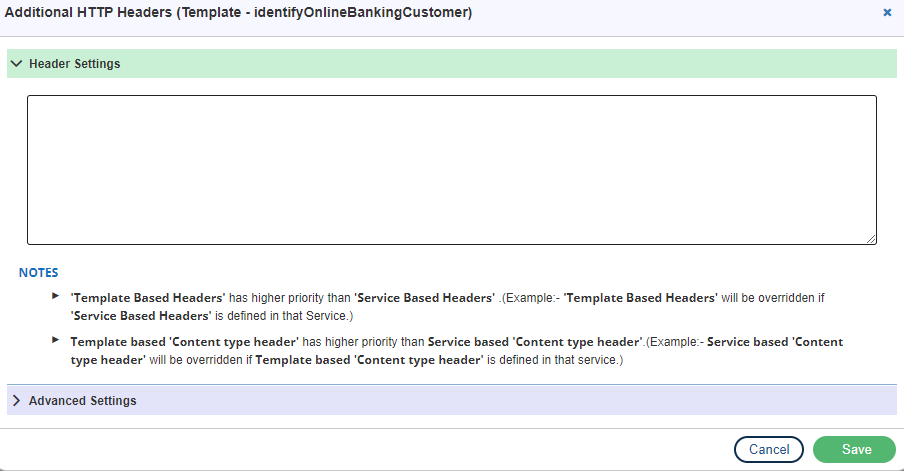Screen dimensions: 904x471
Task: Save the additional HTTP headers
Action: tap(854, 450)
